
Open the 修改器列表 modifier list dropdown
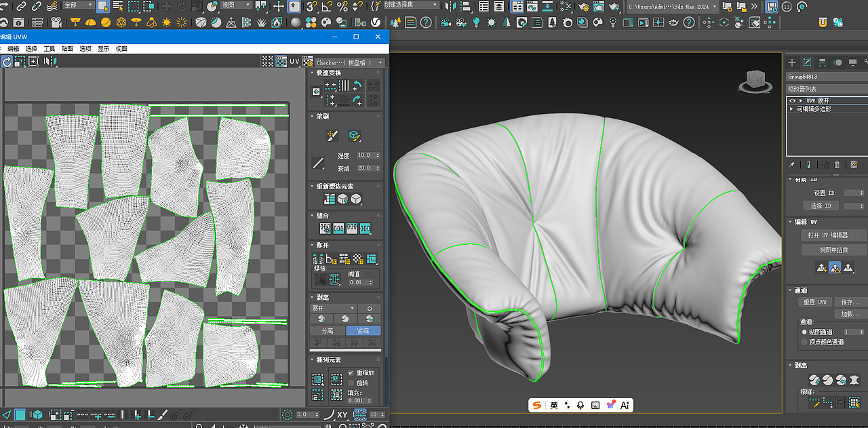(827, 89)
